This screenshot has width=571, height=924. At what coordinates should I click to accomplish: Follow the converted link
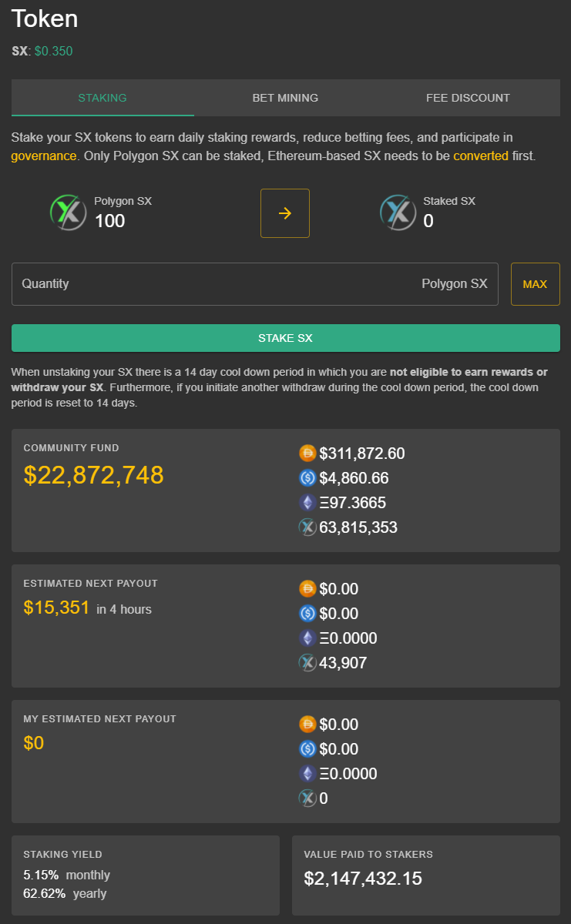coord(481,156)
